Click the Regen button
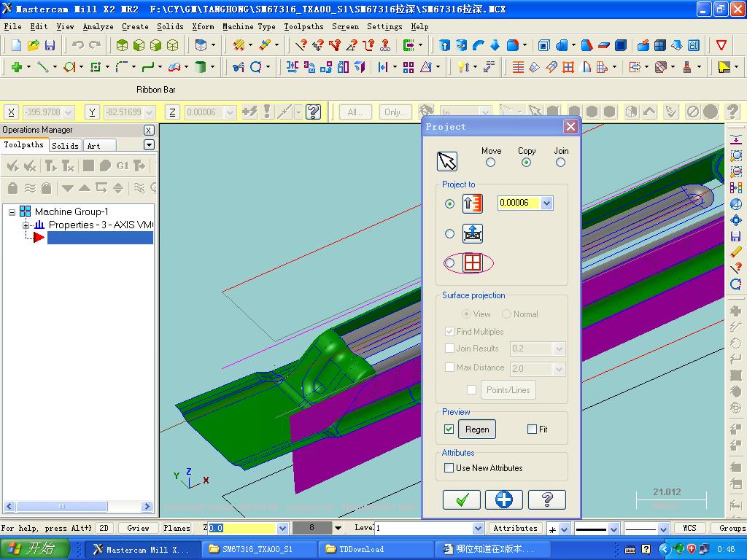 pyautogui.click(x=477, y=429)
